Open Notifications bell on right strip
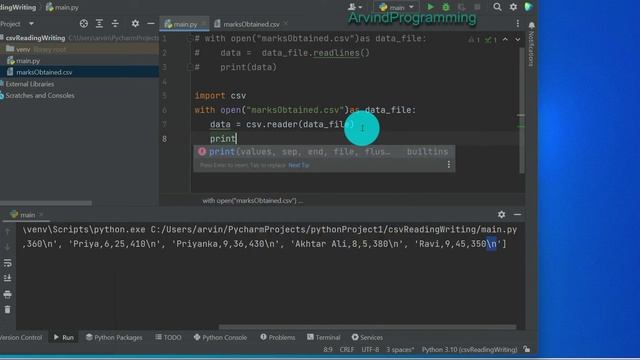 (531, 25)
